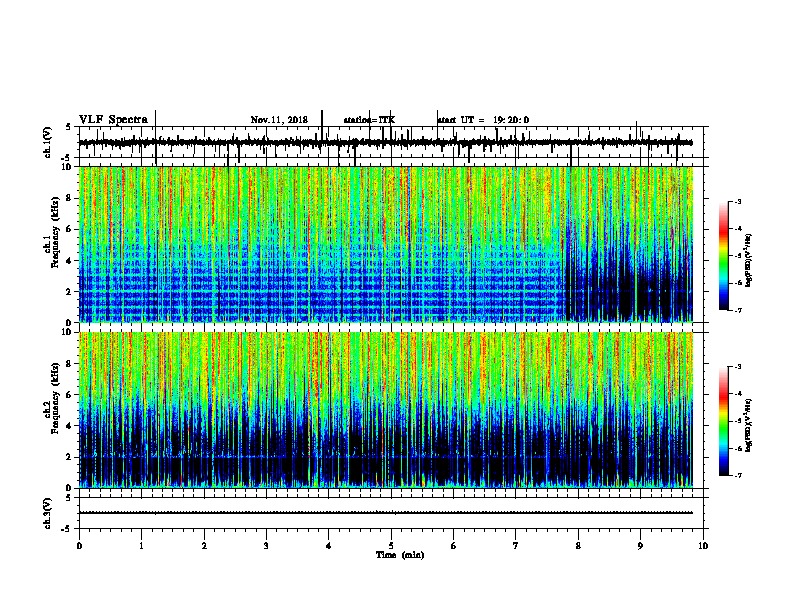Click time axis tick label "1"

coord(141,546)
